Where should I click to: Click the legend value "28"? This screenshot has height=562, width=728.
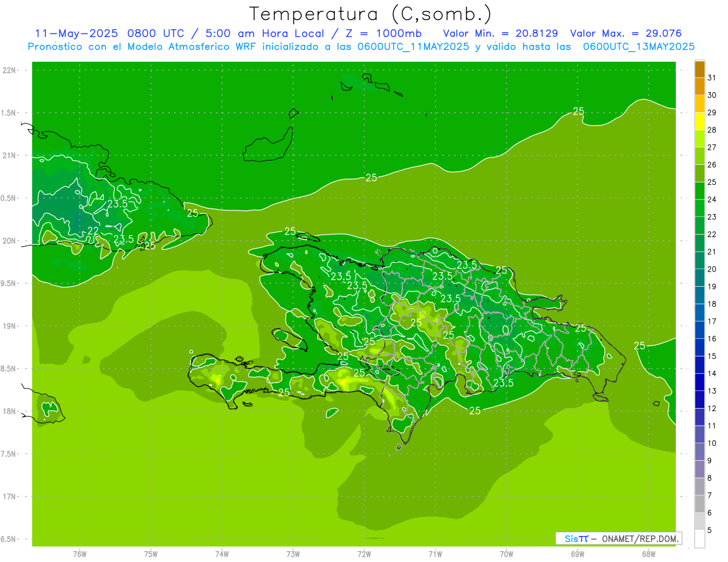712,130
